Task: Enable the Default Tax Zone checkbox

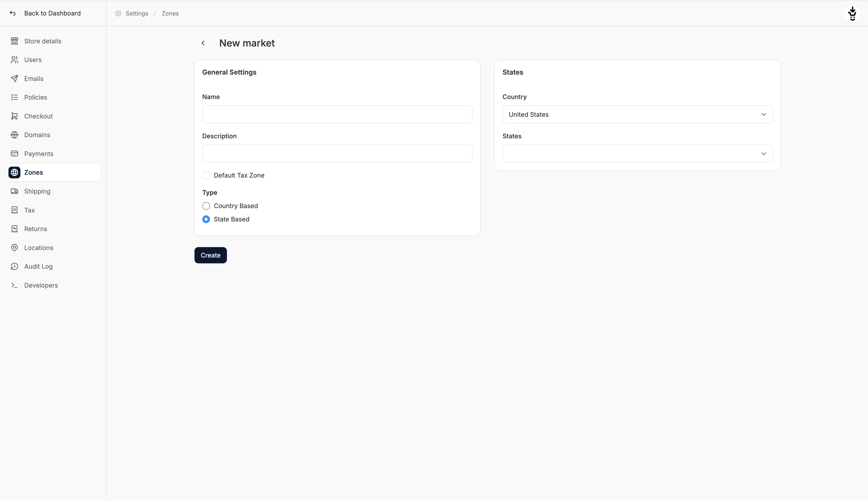Action: pyautogui.click(x=206, y=175)
